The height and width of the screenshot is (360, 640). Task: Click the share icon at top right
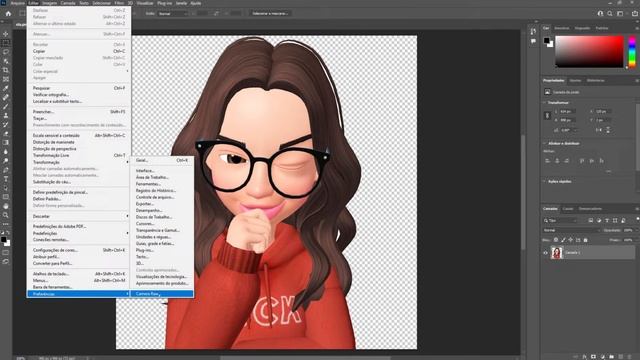point(635,13)
